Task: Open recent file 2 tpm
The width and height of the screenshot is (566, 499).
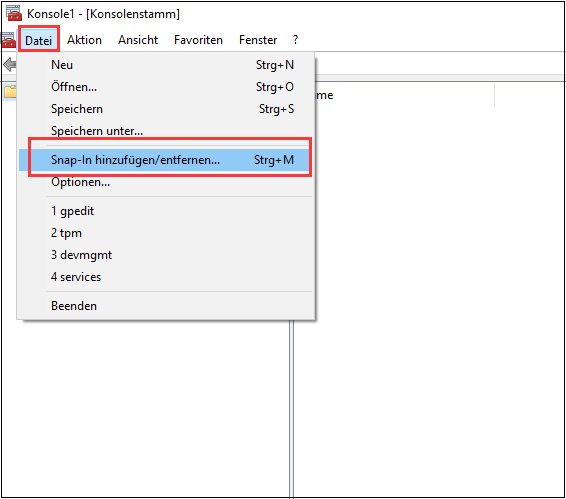Action: point(166,233)
